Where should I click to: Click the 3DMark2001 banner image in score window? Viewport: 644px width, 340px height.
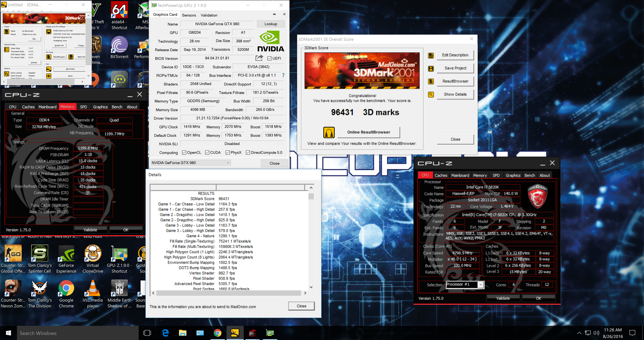pyautogui.click(x=362, y=71)
